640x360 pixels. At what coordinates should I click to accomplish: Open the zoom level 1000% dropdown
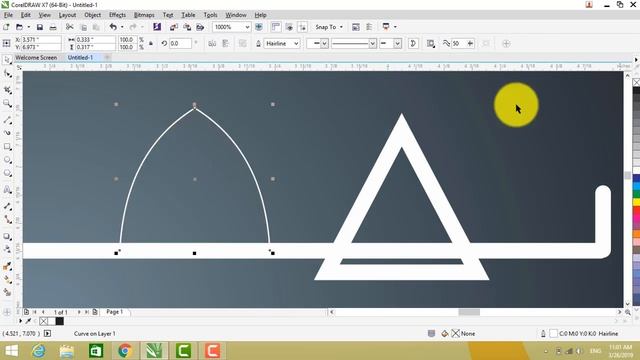click(x=247, y=27)
